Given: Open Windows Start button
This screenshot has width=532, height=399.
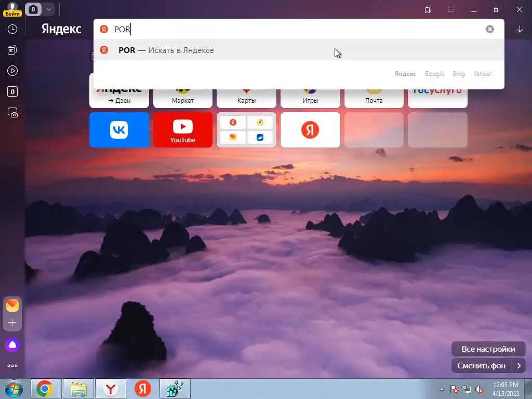Looking at the screenshot, I should (x=14, y=389).
